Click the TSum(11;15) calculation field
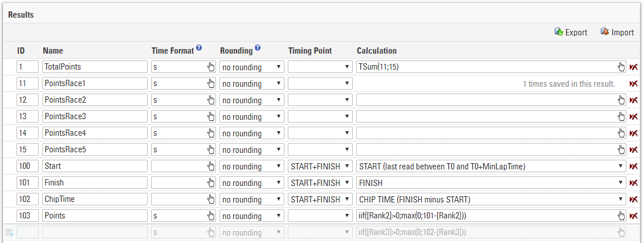 click(484, 67)
